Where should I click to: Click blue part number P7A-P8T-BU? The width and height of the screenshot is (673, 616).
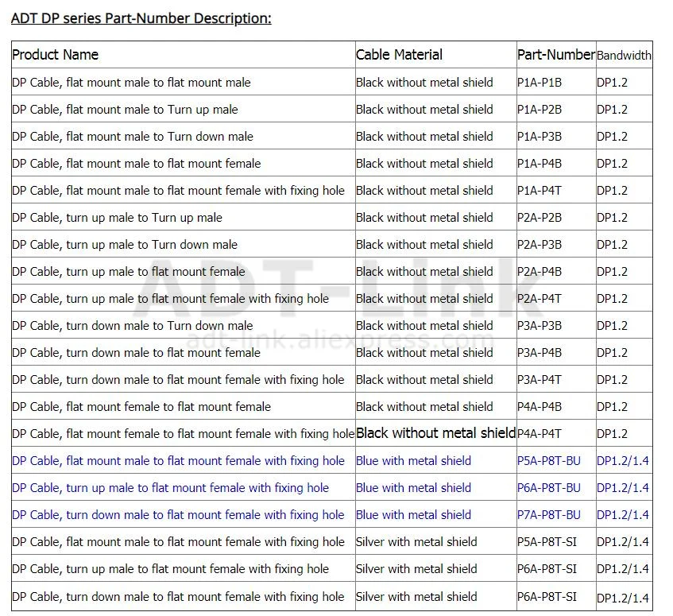coord(549,515)
